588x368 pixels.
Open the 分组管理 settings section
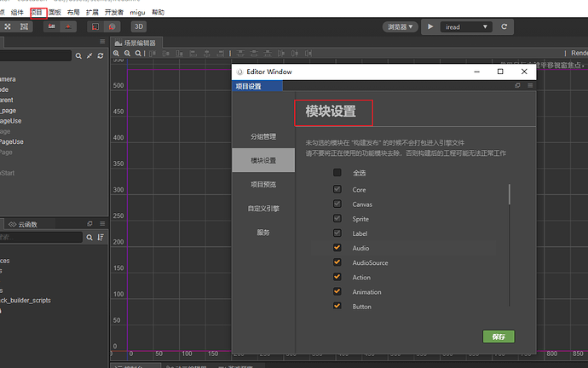pos(263,137)
